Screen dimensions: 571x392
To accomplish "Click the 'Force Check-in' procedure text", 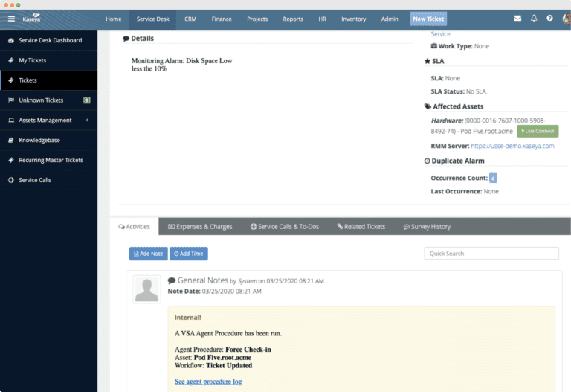I will [x=248, y=350].
